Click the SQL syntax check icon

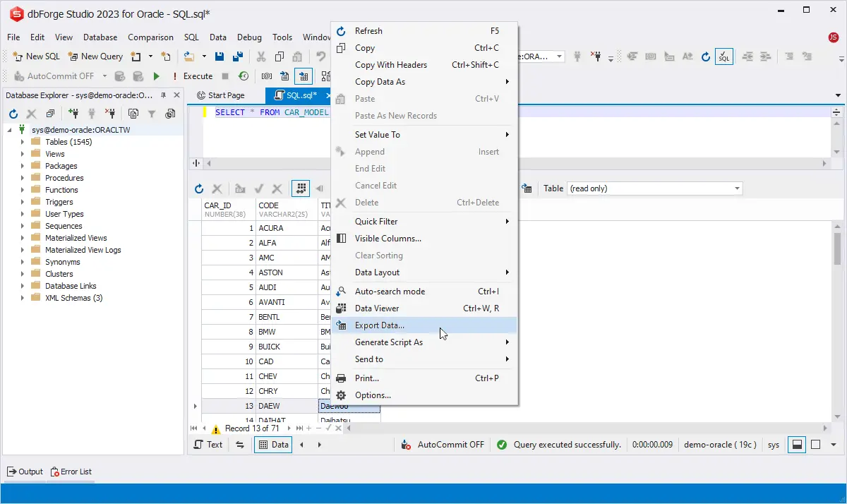coord(723,56)
